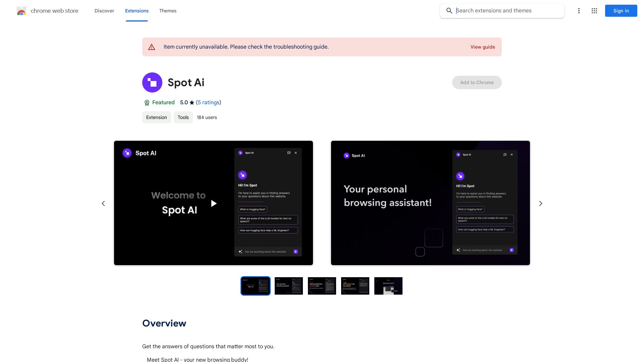Click the warning triangle in the alert banner

click(152, 47)
